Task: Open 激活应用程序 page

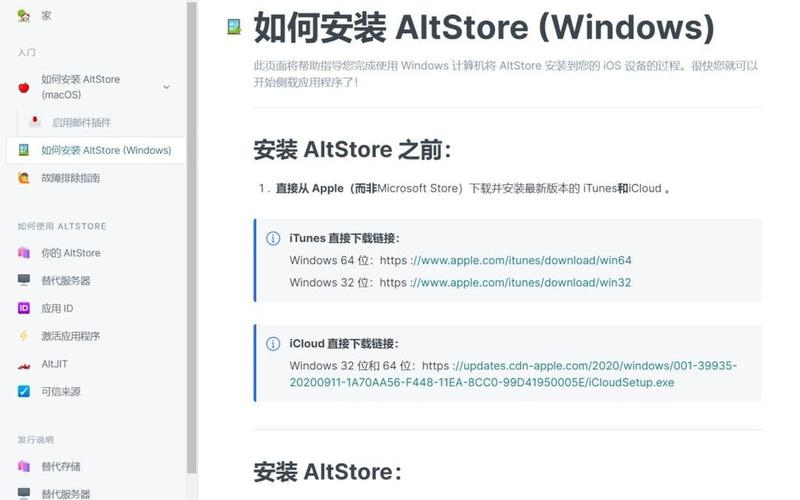Action: click(x=70, y=336)
